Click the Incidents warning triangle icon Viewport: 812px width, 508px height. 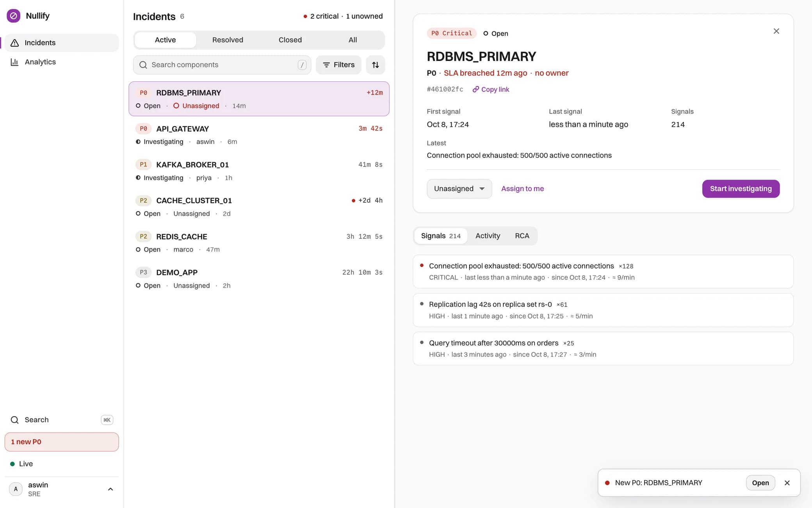click(14, 43)
